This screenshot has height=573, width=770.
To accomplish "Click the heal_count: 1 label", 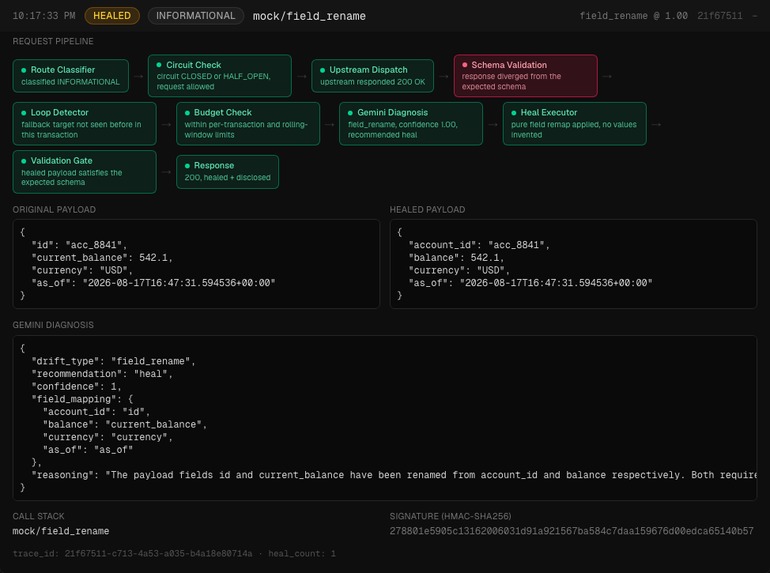I will coord(302,554).
